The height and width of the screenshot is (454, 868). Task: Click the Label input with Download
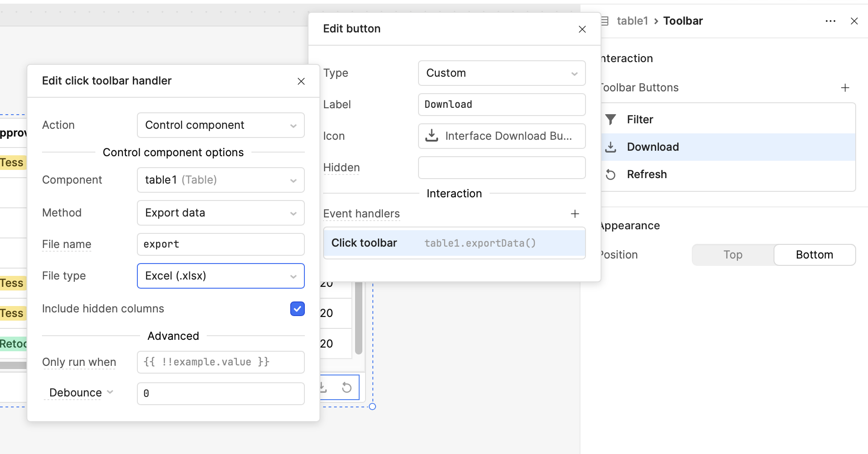502,105
